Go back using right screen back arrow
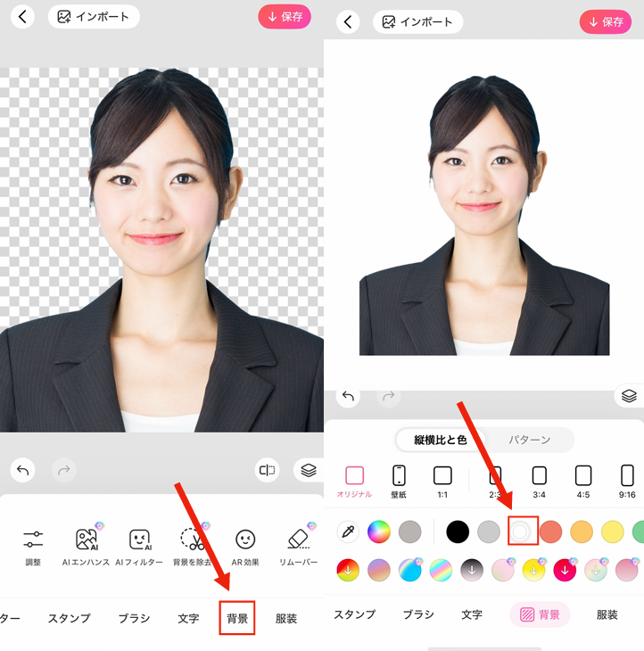Image resolution: width=644 pixels, height=651 pixels. click(x=348, y=22)
